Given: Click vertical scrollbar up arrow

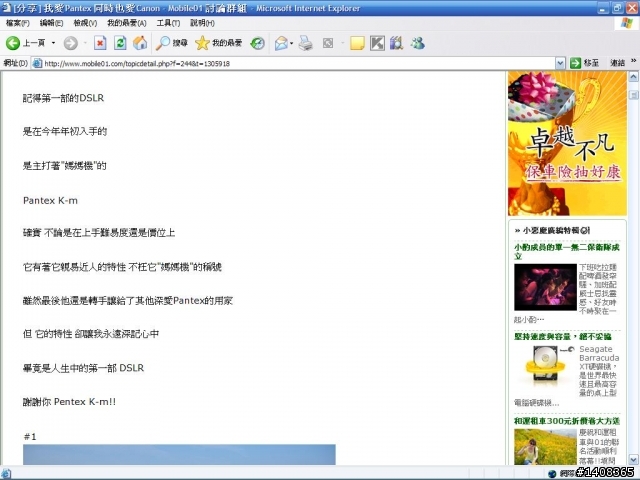Looking at the screenshot, I should pos(633,77).
